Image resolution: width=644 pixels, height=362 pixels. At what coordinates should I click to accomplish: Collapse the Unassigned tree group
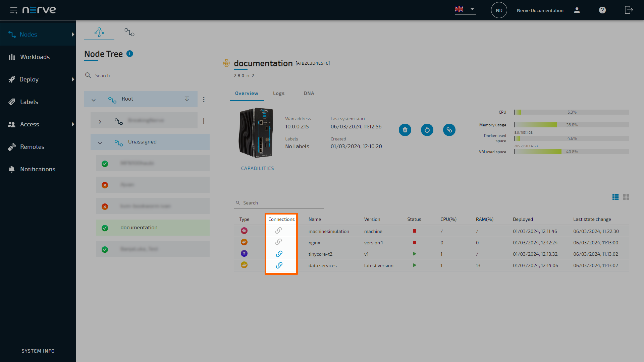click(x=100, y=143)
